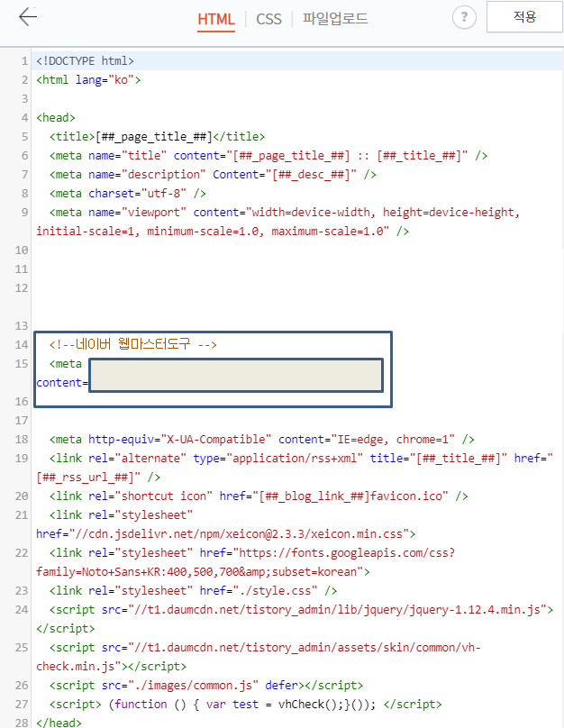Viewport: 564px width, 728px height.
Task: Click the 적용 apply button
Action: pos(524,17)
